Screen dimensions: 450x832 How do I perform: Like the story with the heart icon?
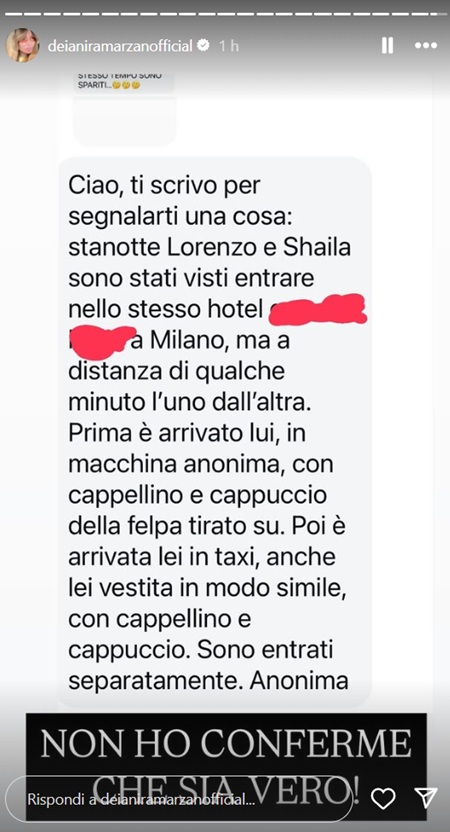pyautogui.click(x=383, y=798)
